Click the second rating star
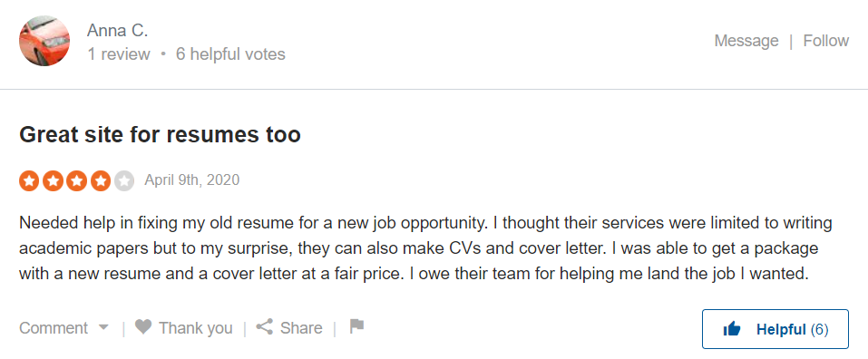Viewport: 868px width, 359px height. 54,181
